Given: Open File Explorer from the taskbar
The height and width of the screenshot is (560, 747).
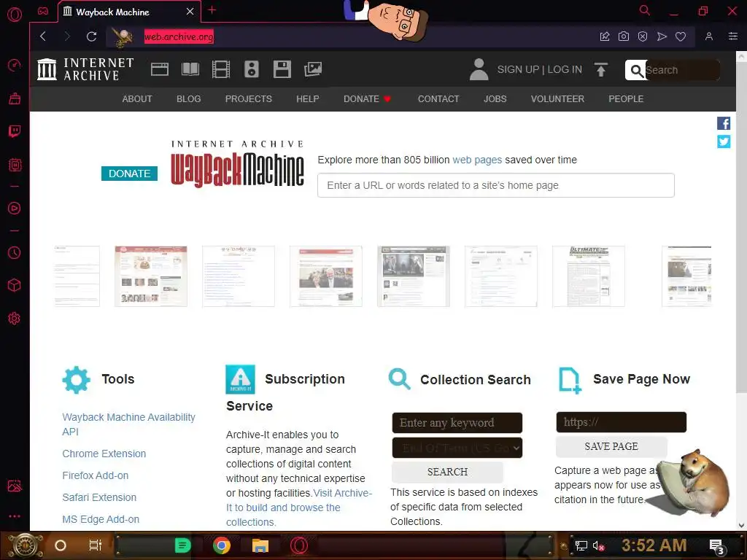Looking at the screenshot, I should [260, 545].
